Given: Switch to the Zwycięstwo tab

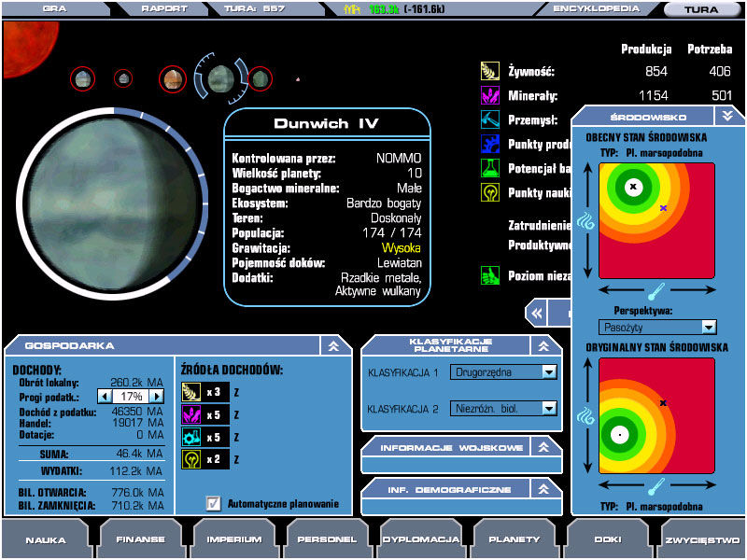Looking at the screenshot, I should pyautogui.click(x=702, y=539).
